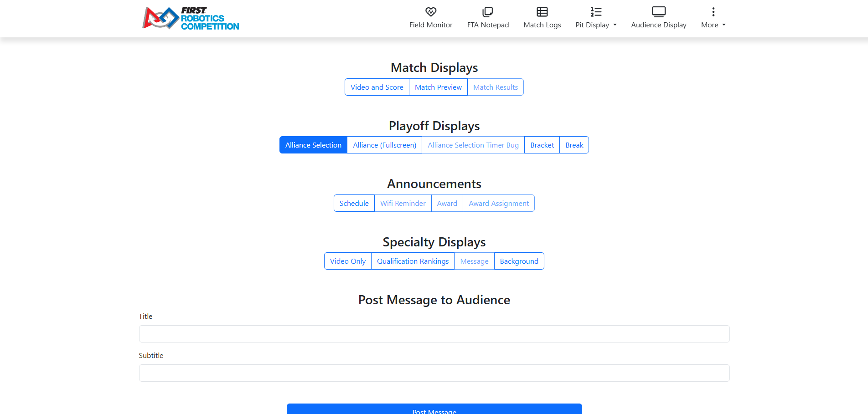Screen dimensions: 868x414
Task: Focus the Title input field
Action: [x=434, y=334]
